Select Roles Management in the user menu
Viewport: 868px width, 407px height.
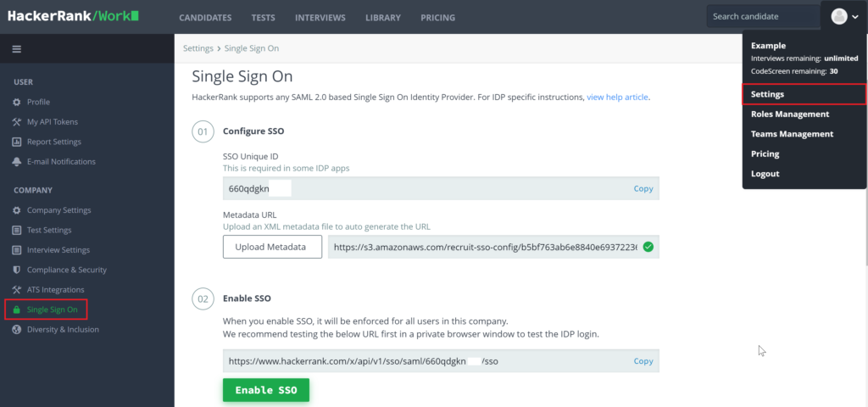click(x=790, y=114)
